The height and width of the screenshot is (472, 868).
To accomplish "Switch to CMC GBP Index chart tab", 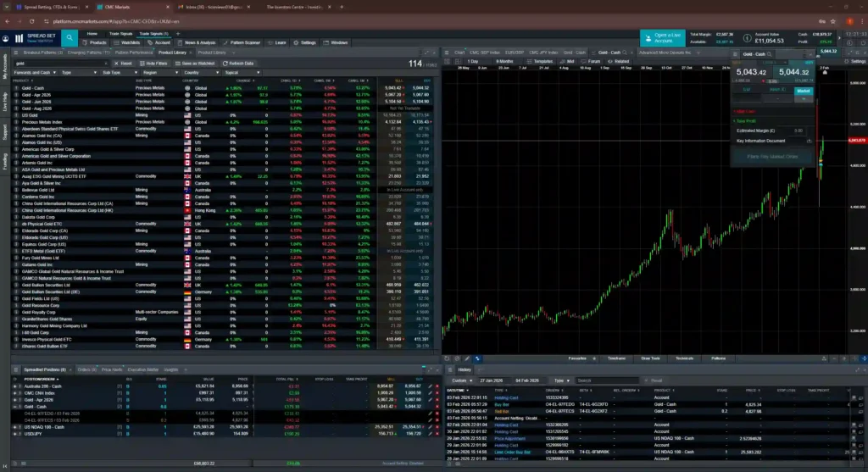I will click(484, 53).
